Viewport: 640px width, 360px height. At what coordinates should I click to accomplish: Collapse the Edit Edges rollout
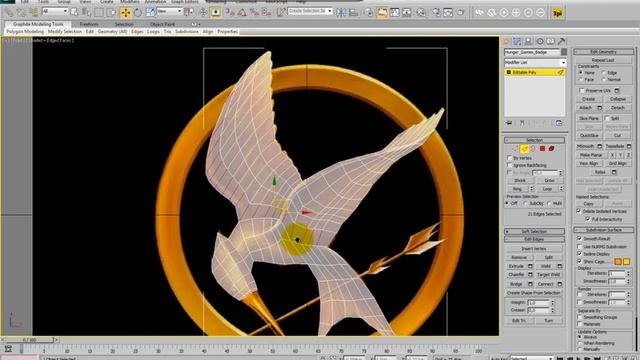coord(534,239)
